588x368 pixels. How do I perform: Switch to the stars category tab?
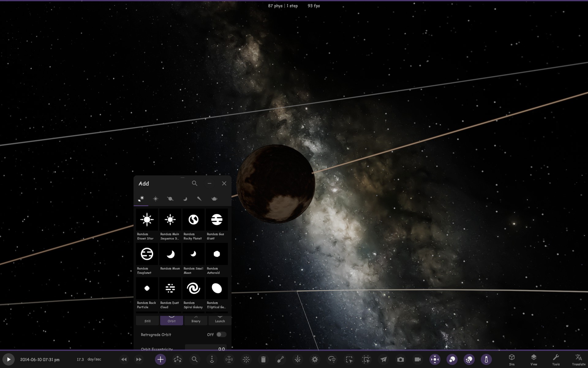pos(156,199)
